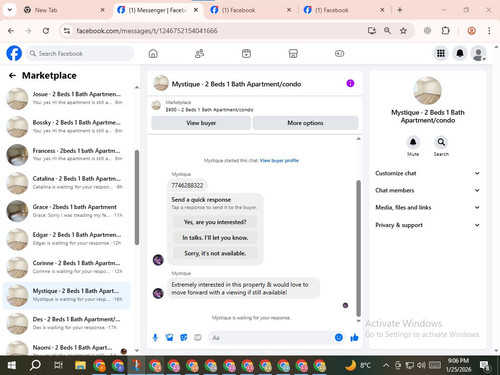
Task: Open the emoji picker in message box
Action: click(x=339, y=338)
